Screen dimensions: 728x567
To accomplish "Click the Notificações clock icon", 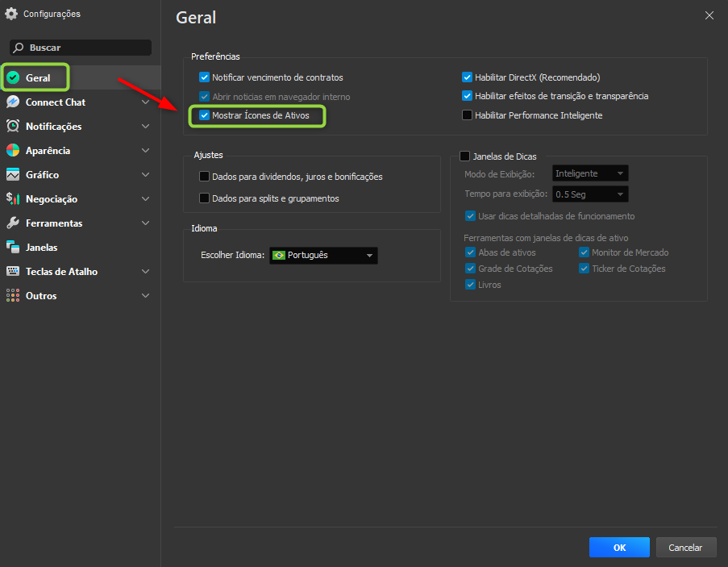I will 13,126.
